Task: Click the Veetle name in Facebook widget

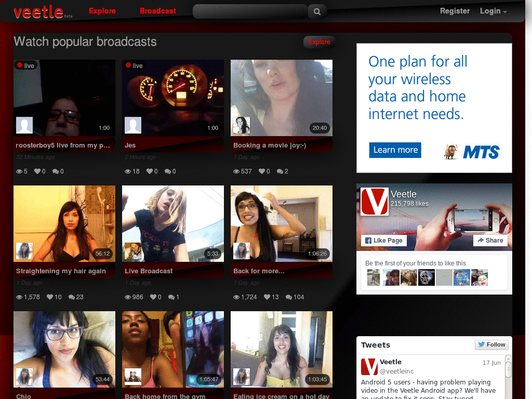Action: 403,194
